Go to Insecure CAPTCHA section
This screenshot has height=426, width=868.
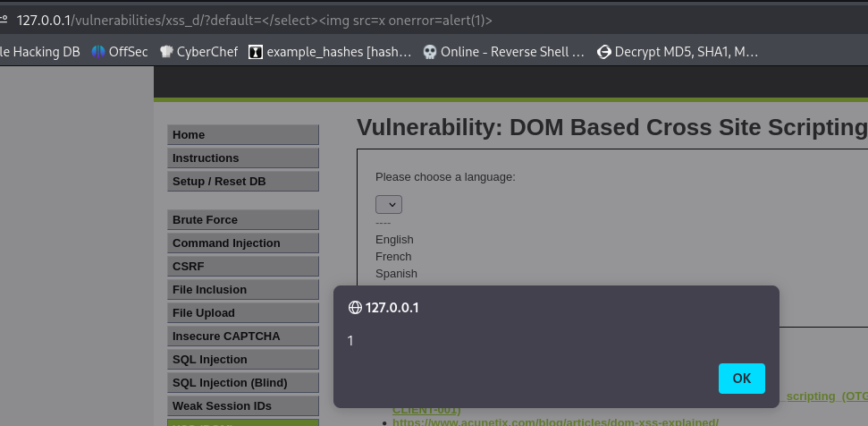tap(242, 337)
